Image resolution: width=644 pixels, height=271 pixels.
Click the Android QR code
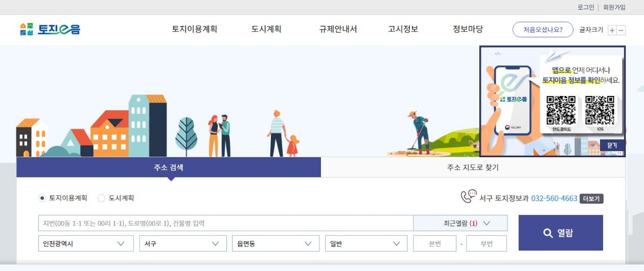(561, 110)
